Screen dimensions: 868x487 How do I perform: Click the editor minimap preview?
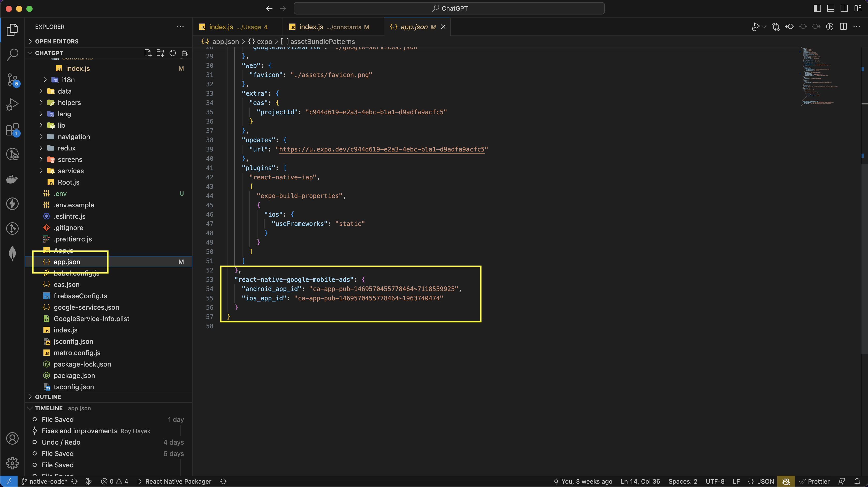pos(819,77)
